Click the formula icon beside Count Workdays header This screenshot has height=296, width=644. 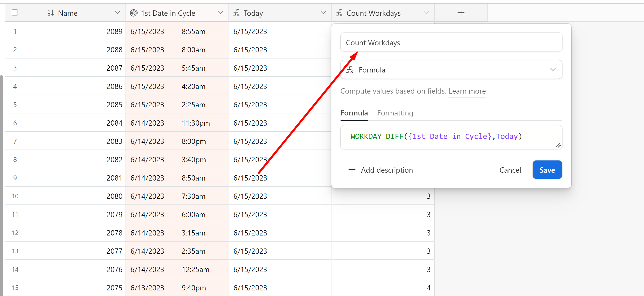click(x=339, y=13)
